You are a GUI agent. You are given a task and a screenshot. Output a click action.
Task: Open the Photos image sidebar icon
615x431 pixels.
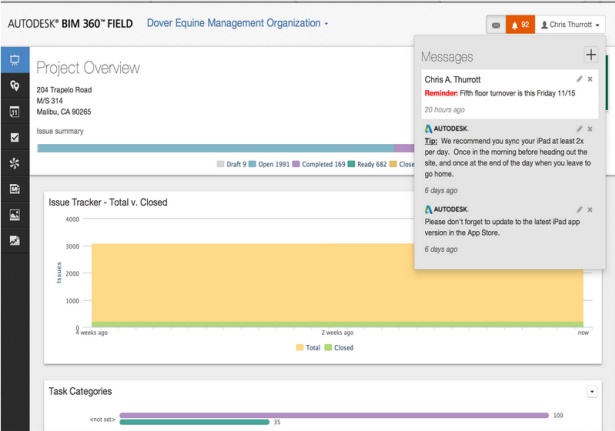point(15,215)
